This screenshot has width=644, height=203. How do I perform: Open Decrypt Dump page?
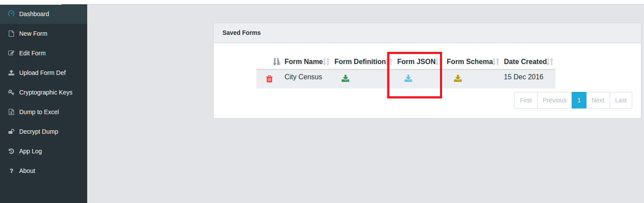[x=44, y=132]
